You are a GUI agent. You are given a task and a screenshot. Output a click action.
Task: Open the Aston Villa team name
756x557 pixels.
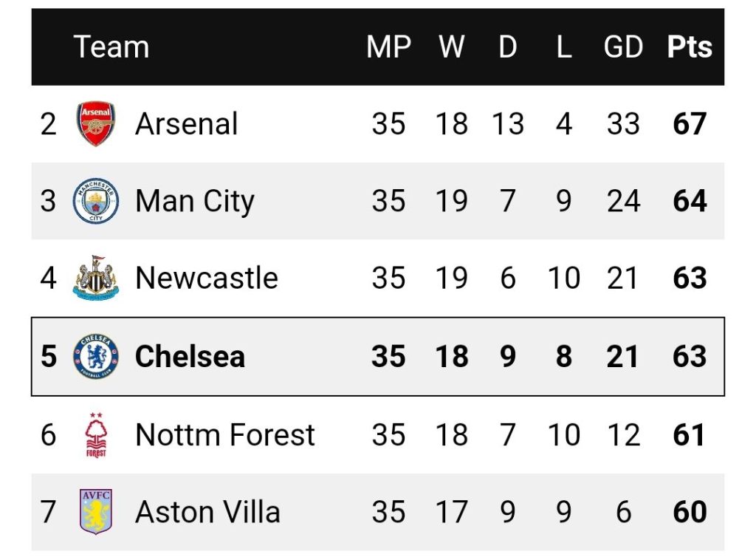coord(207,512)
